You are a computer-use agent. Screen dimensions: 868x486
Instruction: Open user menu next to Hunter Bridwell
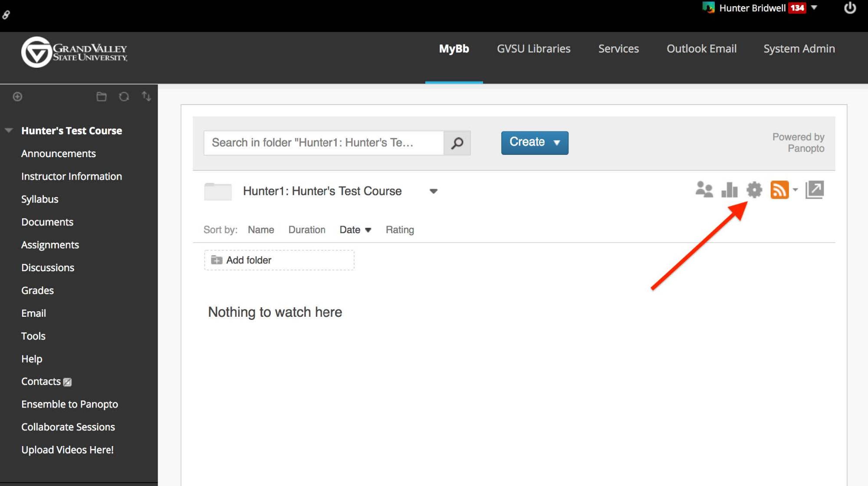[814, 8]
